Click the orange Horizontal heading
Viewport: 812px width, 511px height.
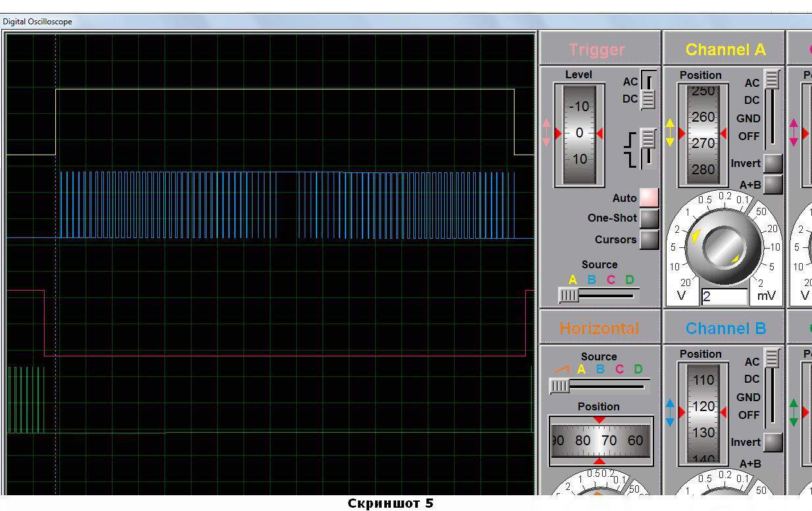pos(599,328)
